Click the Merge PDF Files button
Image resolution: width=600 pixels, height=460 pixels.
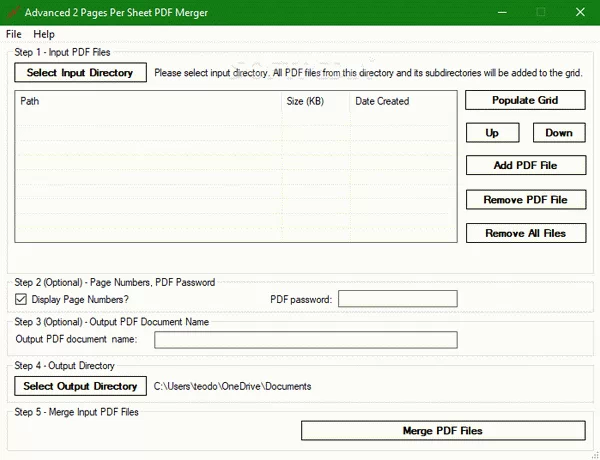point(443,431)
